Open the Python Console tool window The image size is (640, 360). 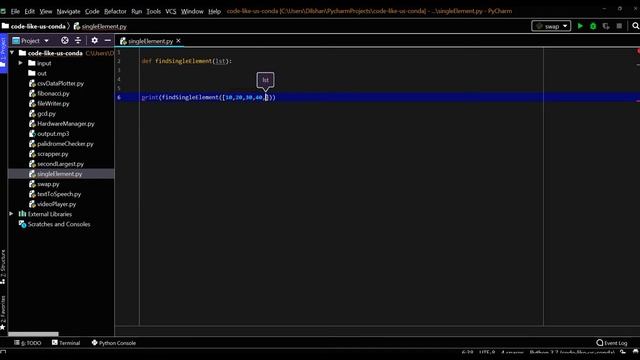coord(113,343)
